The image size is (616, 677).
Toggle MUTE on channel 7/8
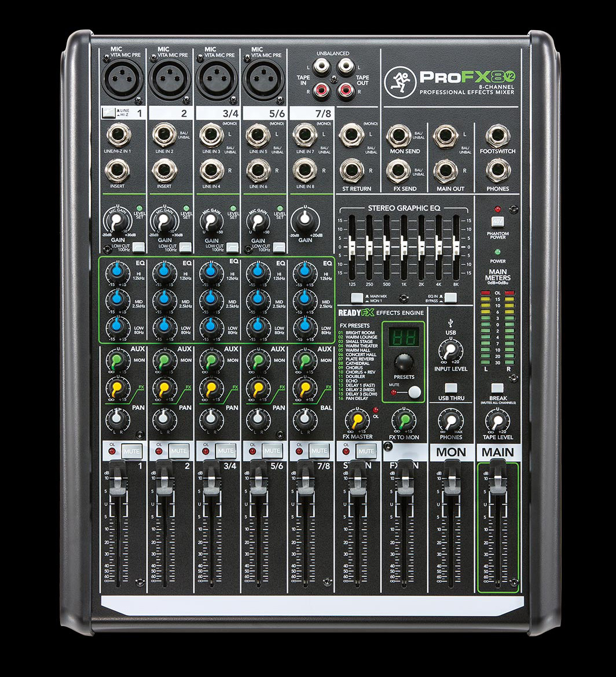pos(319,451)
